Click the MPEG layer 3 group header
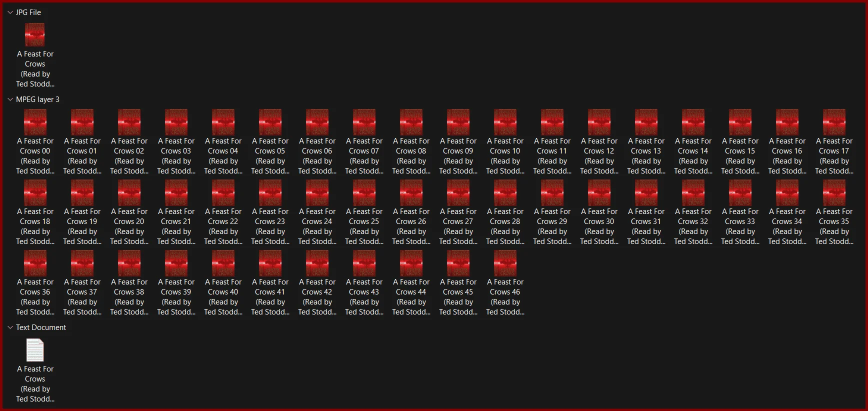This screenshot has width=868, height=411. [x=37, y=99]
